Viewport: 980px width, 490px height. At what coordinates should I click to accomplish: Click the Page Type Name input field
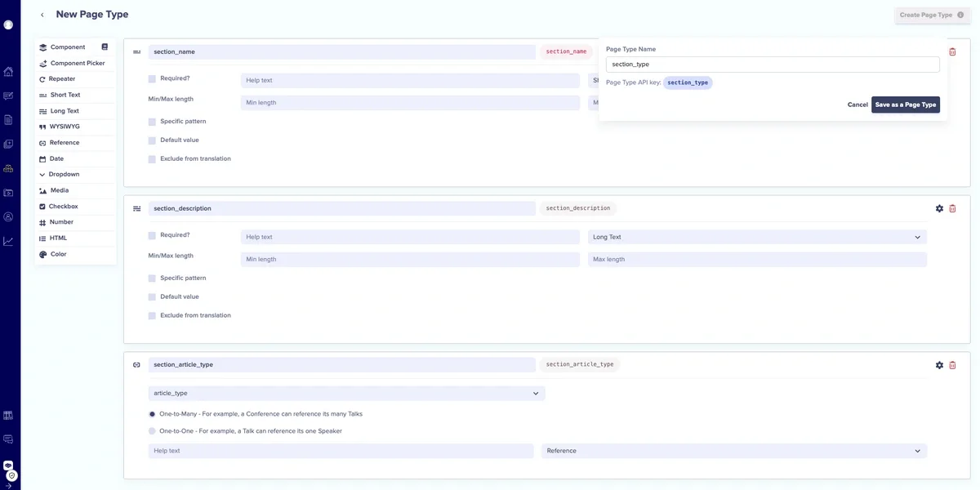coord(772,64)
